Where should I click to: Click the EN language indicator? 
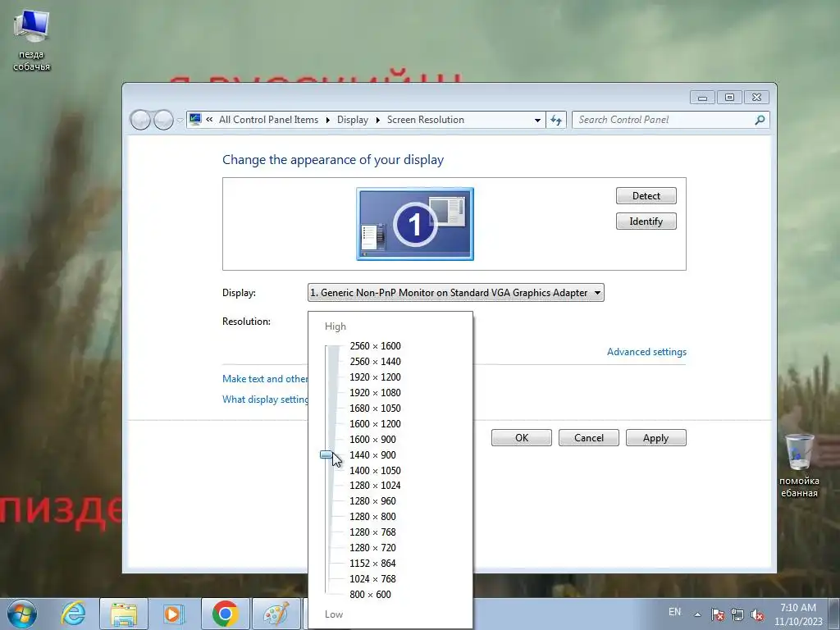point(674,612)
